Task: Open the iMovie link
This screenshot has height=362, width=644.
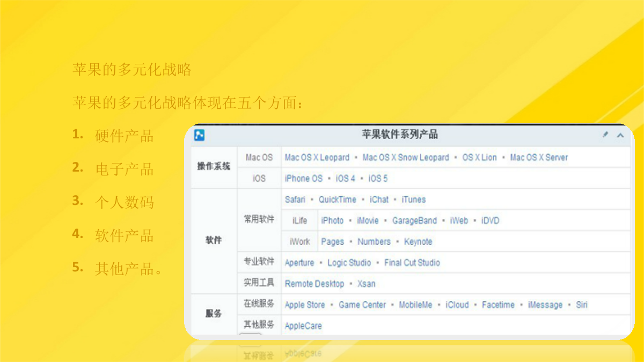Action: [x=368, y=220]
